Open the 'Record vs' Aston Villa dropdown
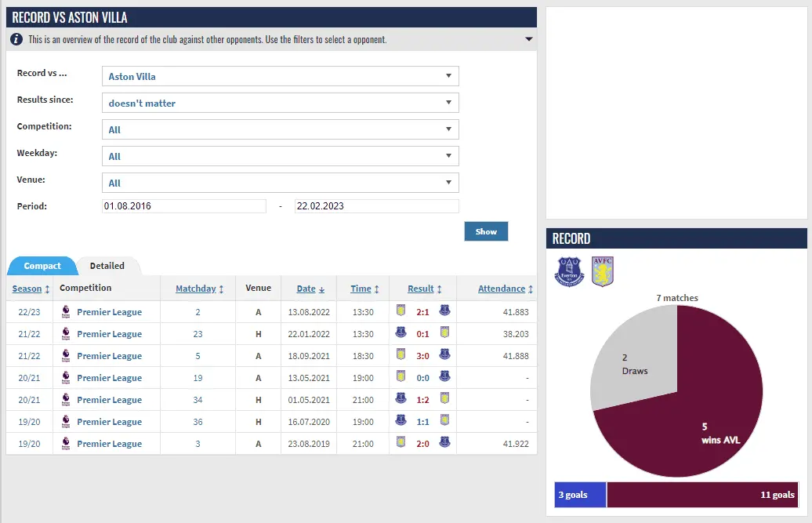 (280, 76)
